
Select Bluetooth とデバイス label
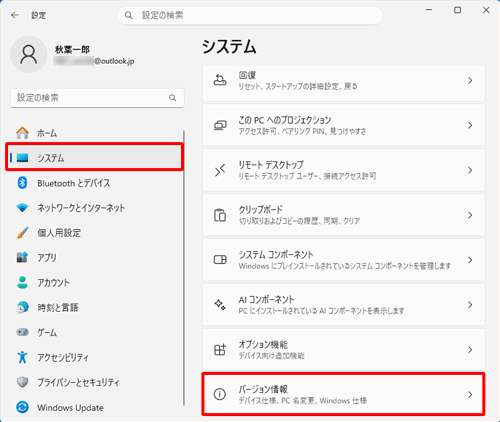point(74,183)
